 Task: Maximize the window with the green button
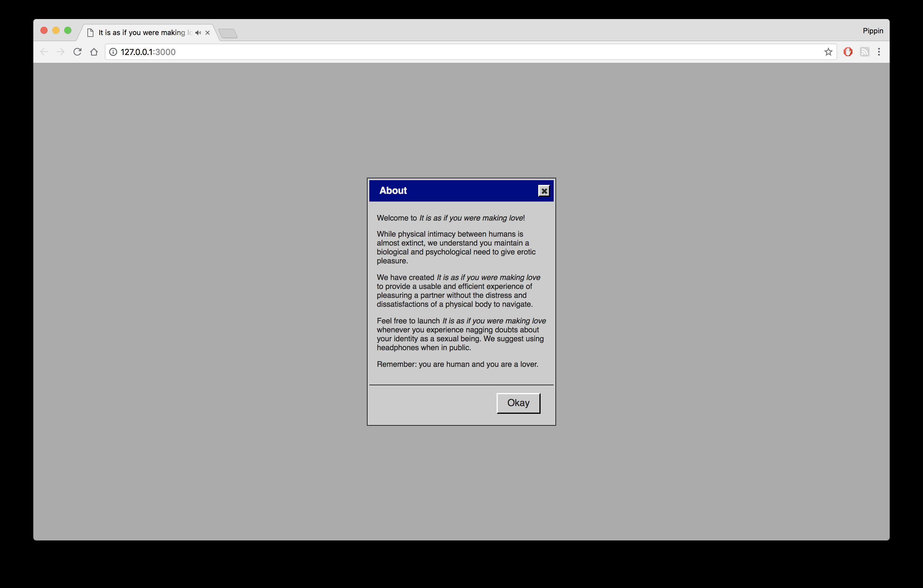click(x=68, y=31)
